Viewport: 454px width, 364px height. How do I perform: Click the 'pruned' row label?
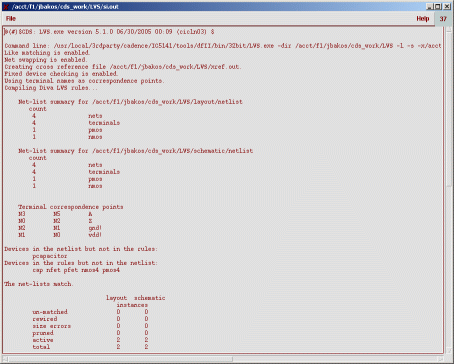point(43,333)
